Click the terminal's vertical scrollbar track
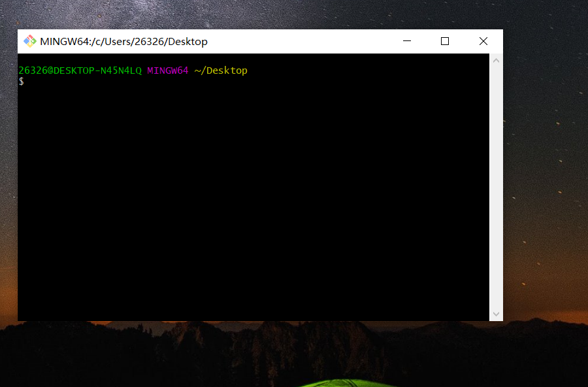The height and width of the screenshot is (387, 588). [x=496, y=187]
